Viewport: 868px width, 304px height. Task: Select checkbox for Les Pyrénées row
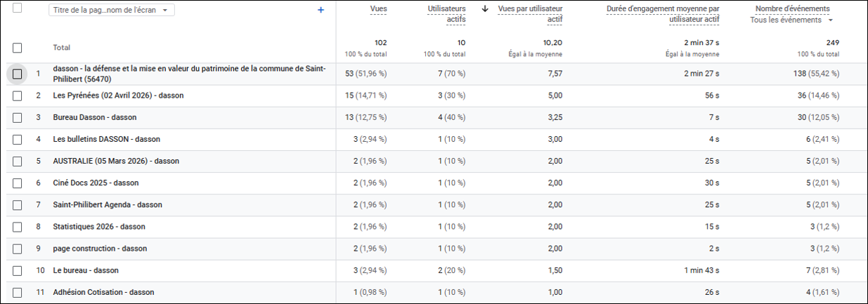[x=18, y=95]
